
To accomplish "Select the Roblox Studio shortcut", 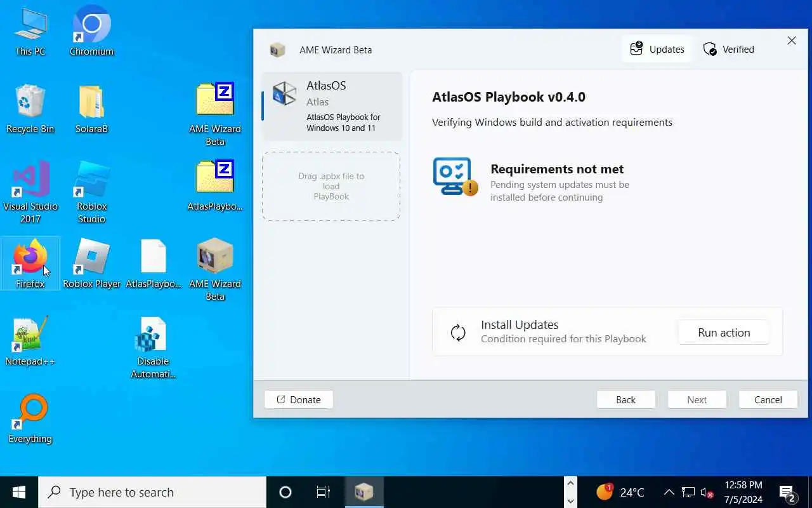I will click(91, 192).
